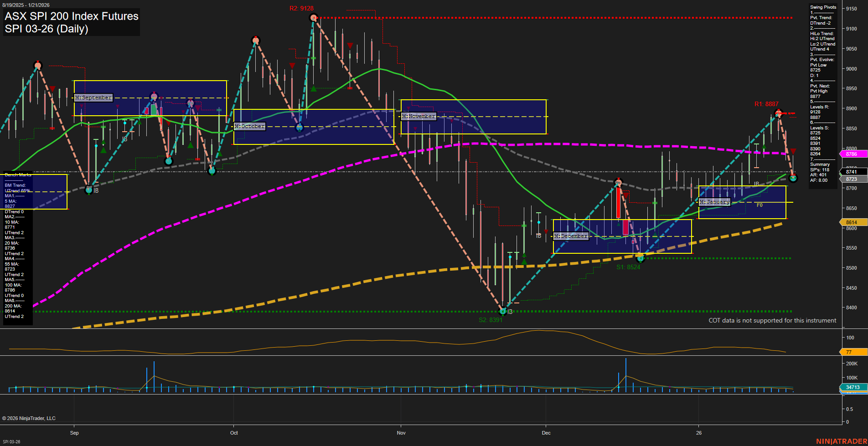Click the S2: 8391 support label
This screenshot has height=446, width=868.
pos(490,319)
